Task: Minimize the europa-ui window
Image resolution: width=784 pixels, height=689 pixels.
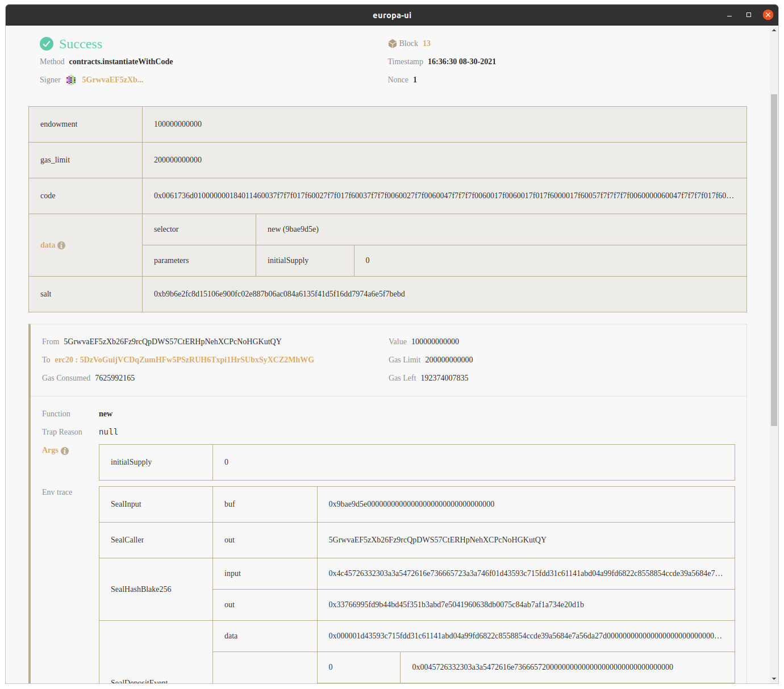Action: (729, 15)
